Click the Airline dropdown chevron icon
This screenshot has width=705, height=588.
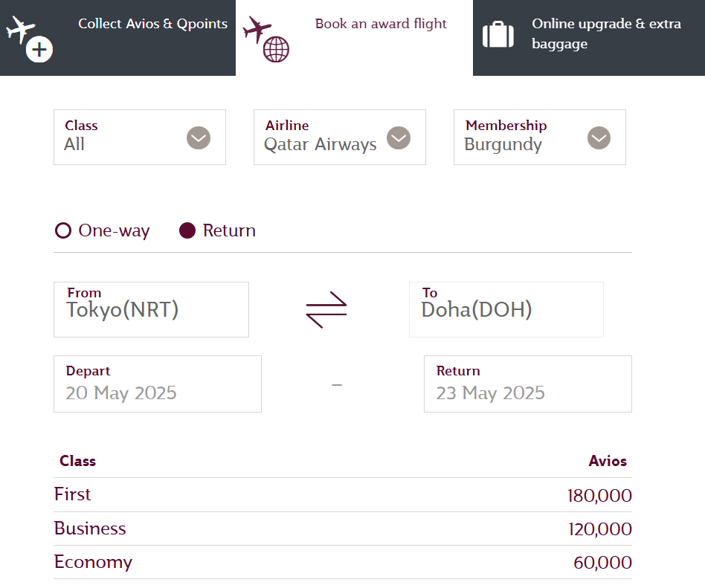coord(399,138)
